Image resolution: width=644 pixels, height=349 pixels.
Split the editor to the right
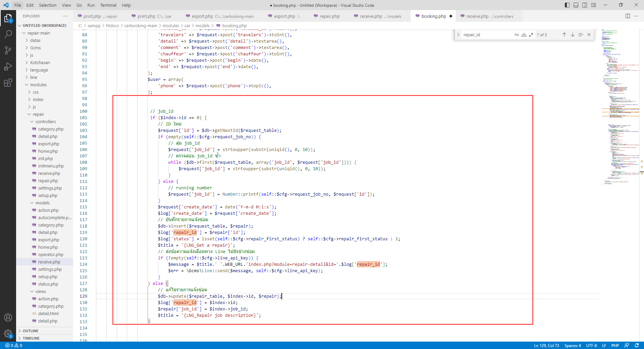tap(628, 16)
